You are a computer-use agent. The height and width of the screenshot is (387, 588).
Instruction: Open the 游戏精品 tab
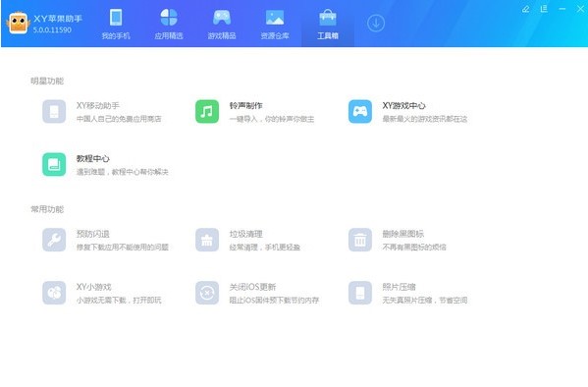[x=222, y=25]
